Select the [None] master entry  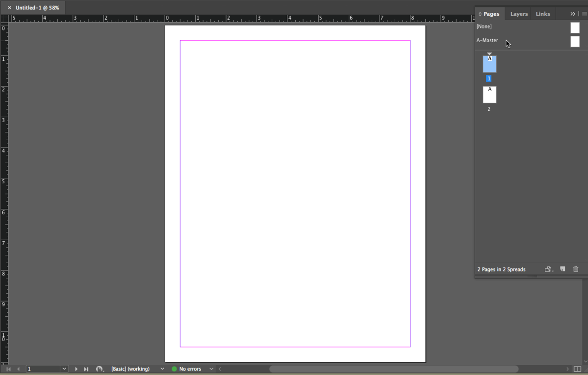tap(484, 26)
